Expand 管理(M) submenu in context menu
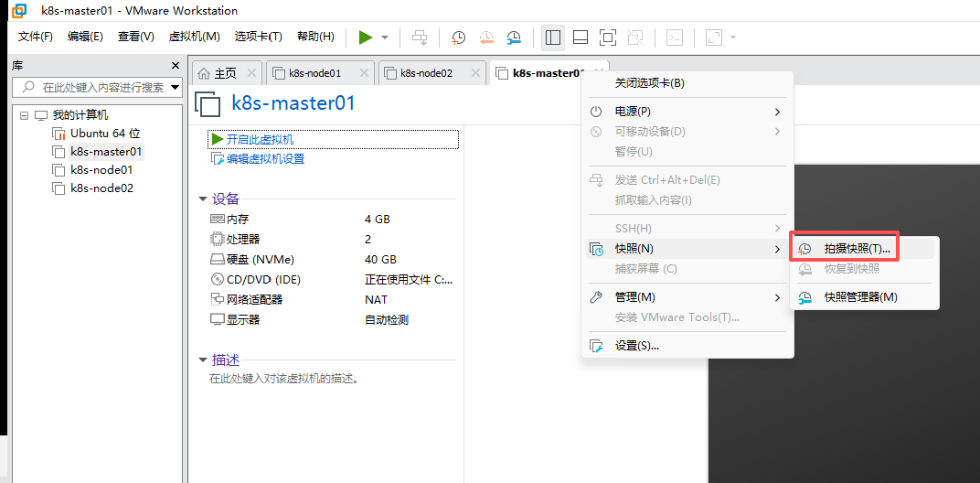The width and height of the screenshot is (980, 483). [x=687, y=296]
